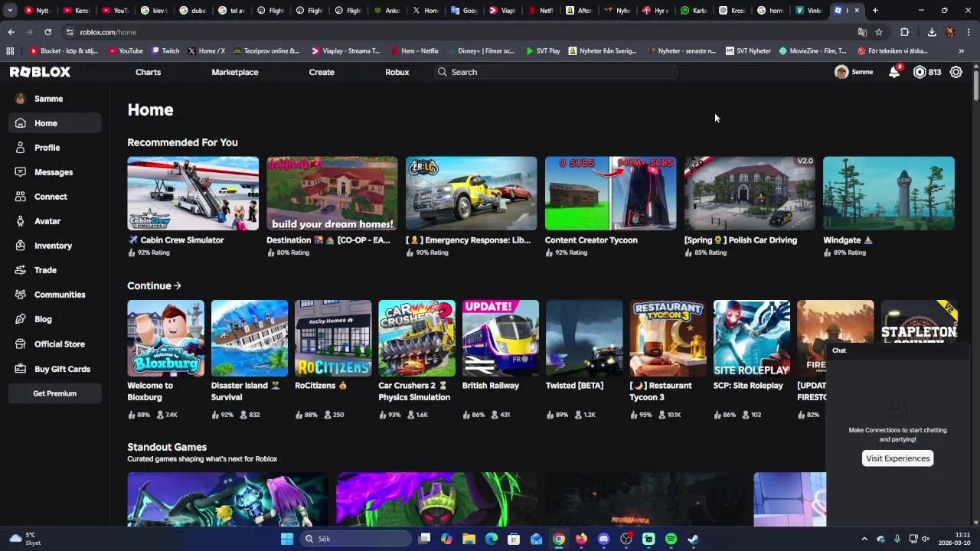Open the SVT Play bookmark
Image resolution: width=980 pixels, height=551 pixels.
[543, 51]
